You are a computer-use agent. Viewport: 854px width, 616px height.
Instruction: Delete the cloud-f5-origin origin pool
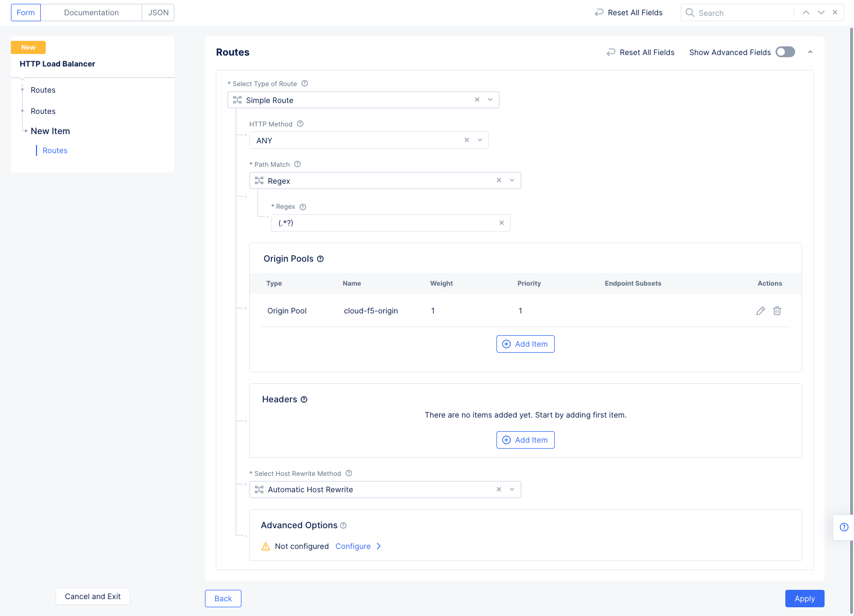(x=777, y=311)
